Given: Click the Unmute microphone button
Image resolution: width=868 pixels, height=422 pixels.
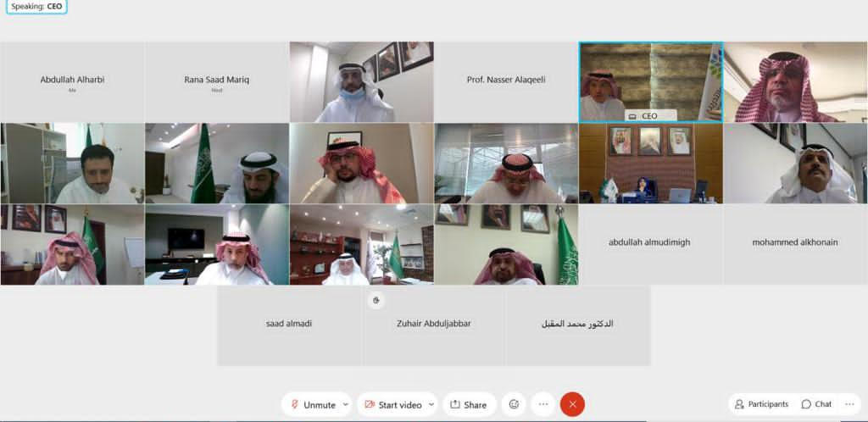Looking at the screenshot, I should pos(314,404).
